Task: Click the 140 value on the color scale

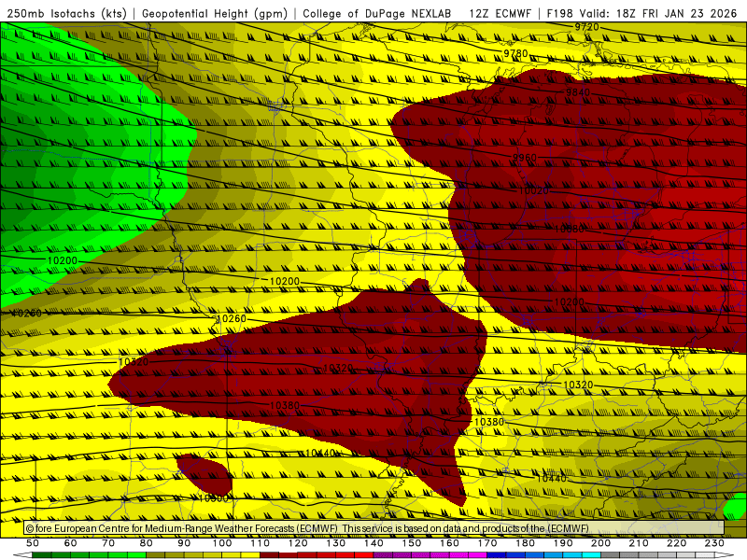Action: (373, 543)
